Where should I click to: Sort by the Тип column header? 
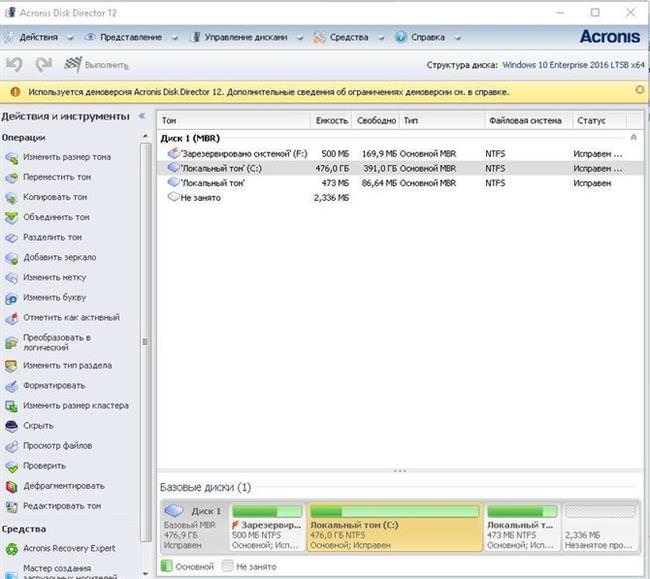(x=442, y=121)
